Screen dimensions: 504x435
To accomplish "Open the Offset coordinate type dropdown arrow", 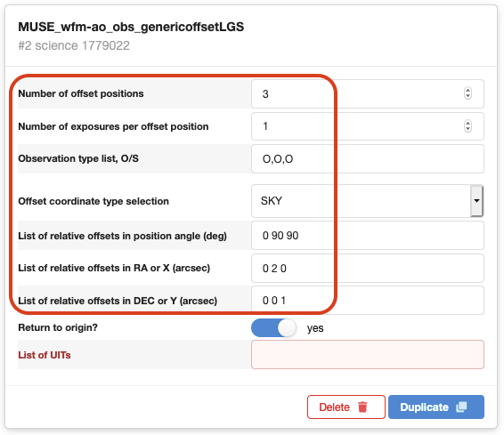I will (476, 201).
